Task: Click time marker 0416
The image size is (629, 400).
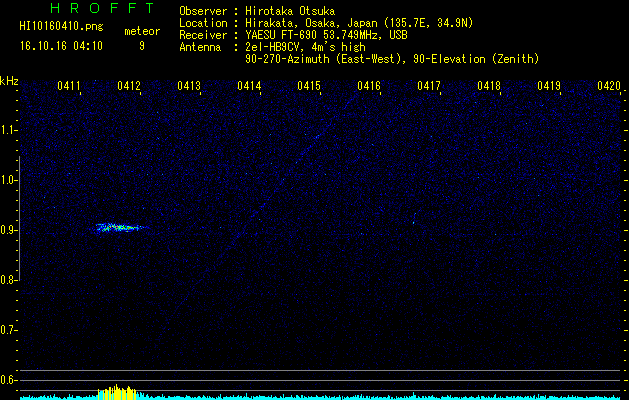Action: pyautogui.click(x=369, y=86)
